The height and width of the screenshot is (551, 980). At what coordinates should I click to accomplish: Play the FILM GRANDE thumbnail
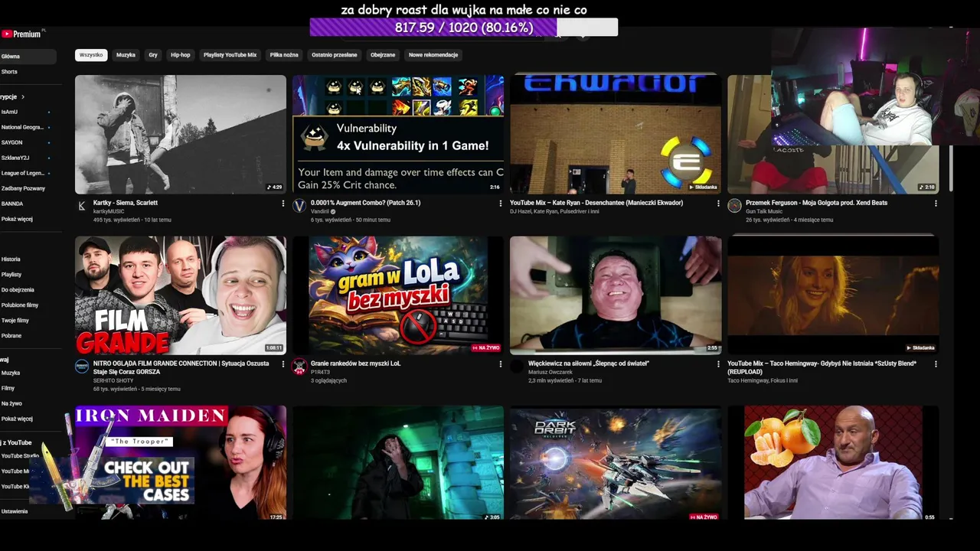(181, 295)
